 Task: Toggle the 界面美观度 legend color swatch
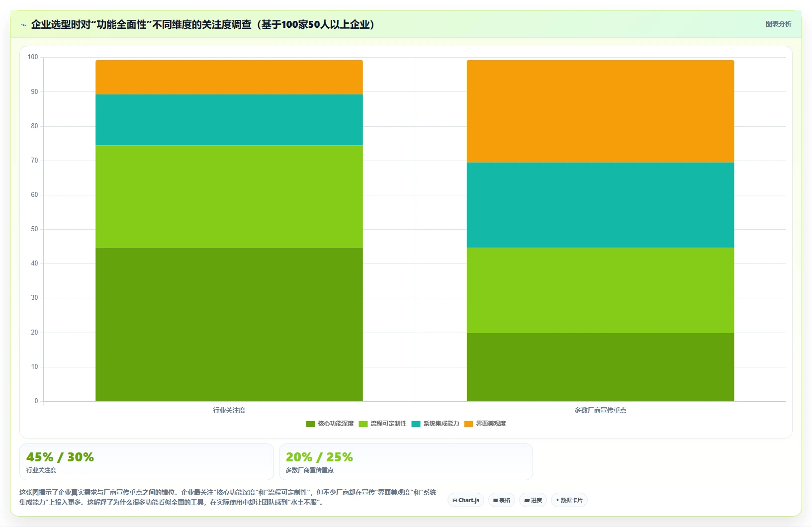tap(468, 424)
